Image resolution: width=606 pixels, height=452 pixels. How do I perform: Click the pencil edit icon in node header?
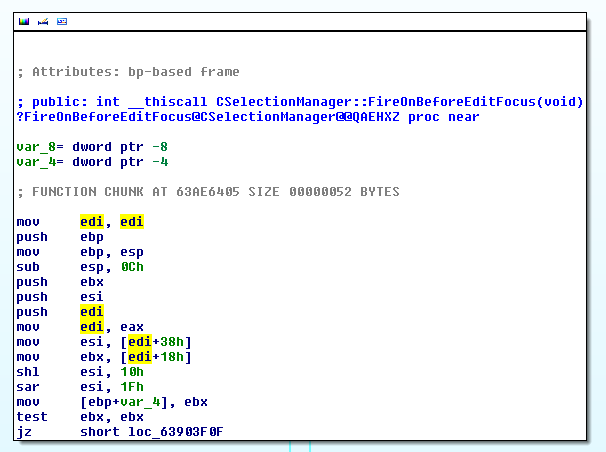coord(43,20)
